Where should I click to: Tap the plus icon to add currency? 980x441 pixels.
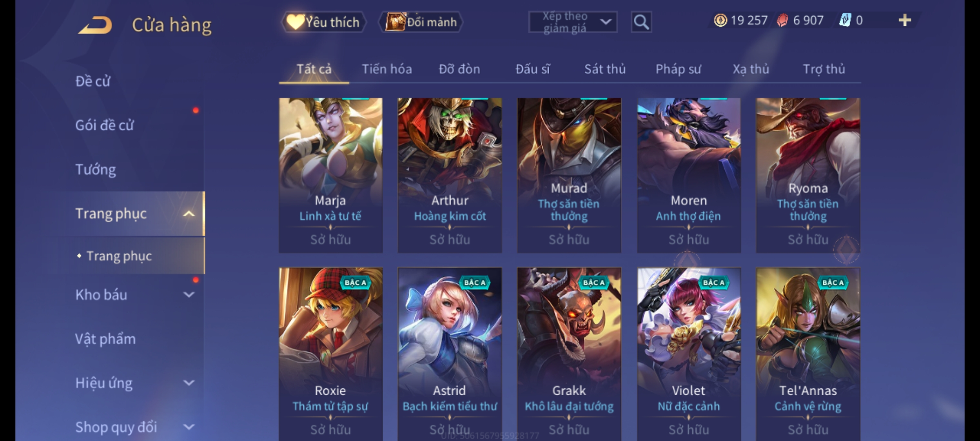pyautogui.click(x=905, y=20)
